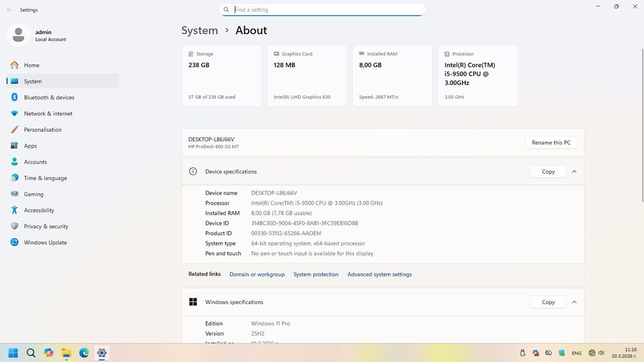
Task: Open Accessibility settings
Action: (62, 210)
